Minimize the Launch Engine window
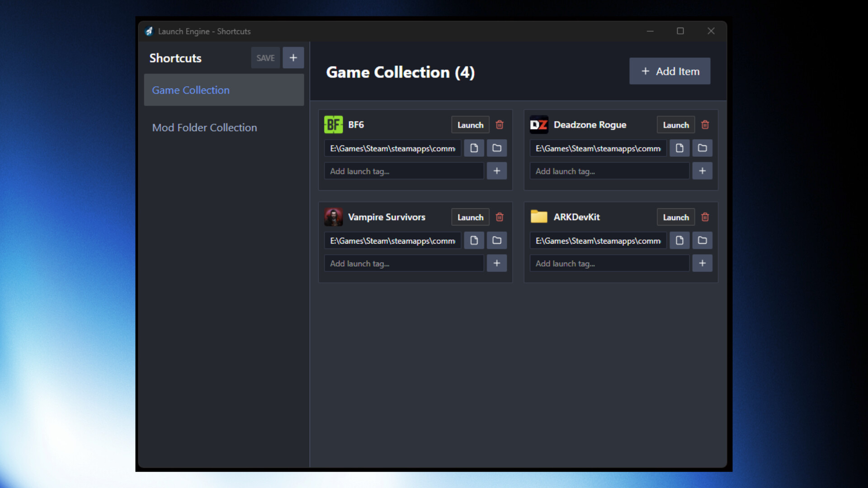 pyautogui.click(x=650, y=31)
